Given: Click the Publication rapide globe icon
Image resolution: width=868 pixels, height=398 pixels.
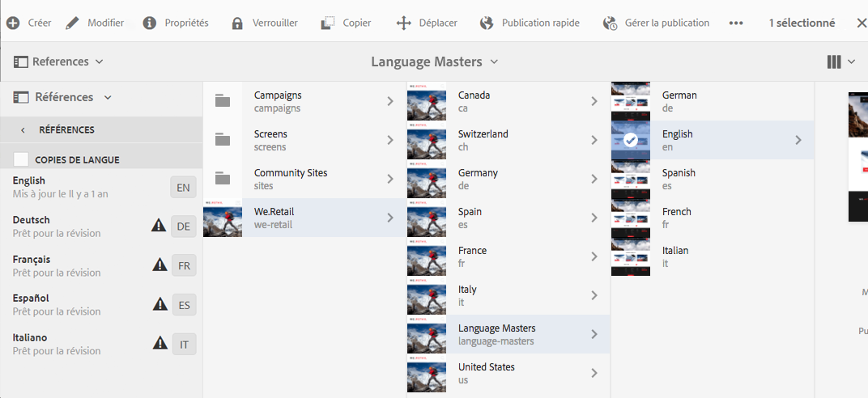Looking at the screenshot, I should click(x=487, y=23).
